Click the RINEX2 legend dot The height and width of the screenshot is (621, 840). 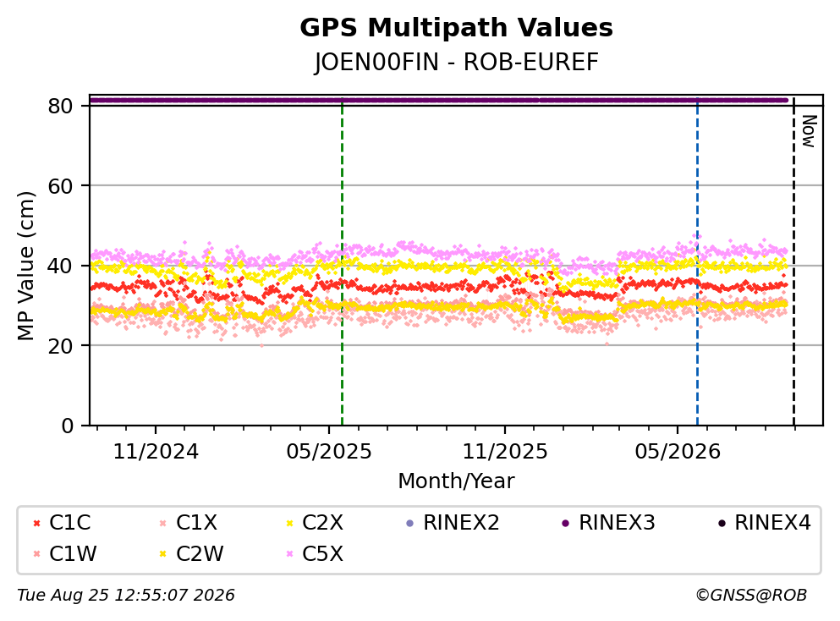410,523
